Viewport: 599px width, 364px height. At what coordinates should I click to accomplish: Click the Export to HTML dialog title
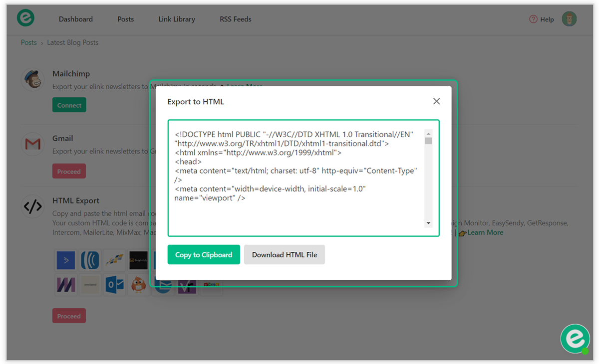click(196, 102)
